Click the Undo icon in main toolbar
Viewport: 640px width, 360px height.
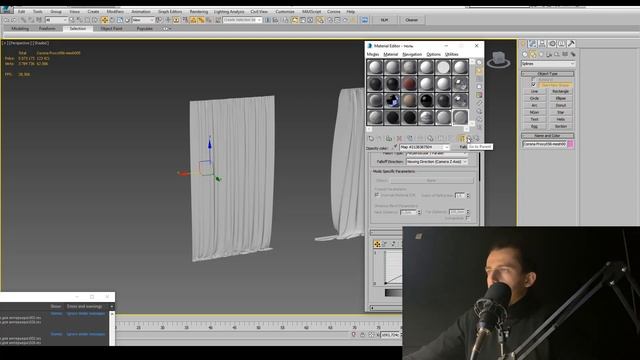[x=6, y=20]
